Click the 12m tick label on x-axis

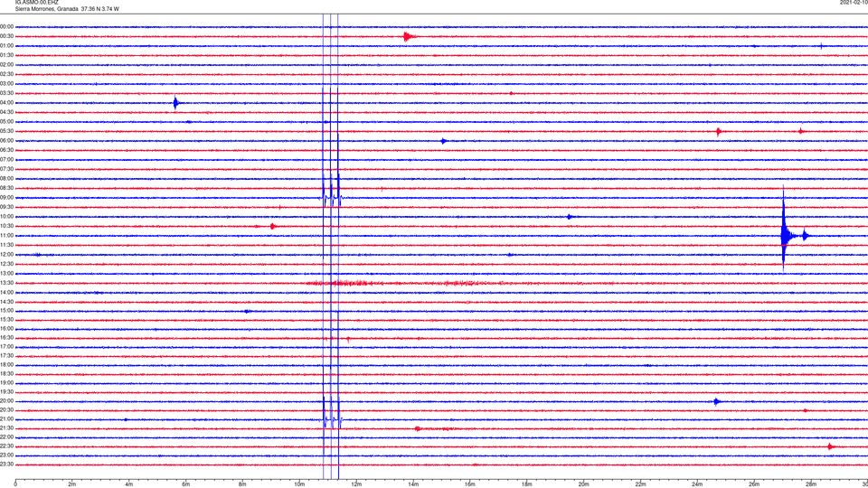click(x=356, y=484)
